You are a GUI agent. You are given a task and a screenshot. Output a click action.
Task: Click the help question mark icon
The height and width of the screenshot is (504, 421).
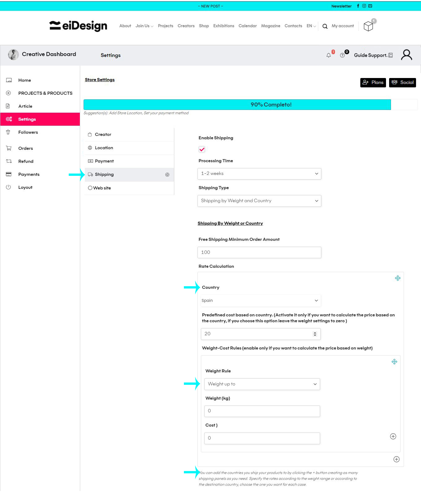tap(342, 55)
